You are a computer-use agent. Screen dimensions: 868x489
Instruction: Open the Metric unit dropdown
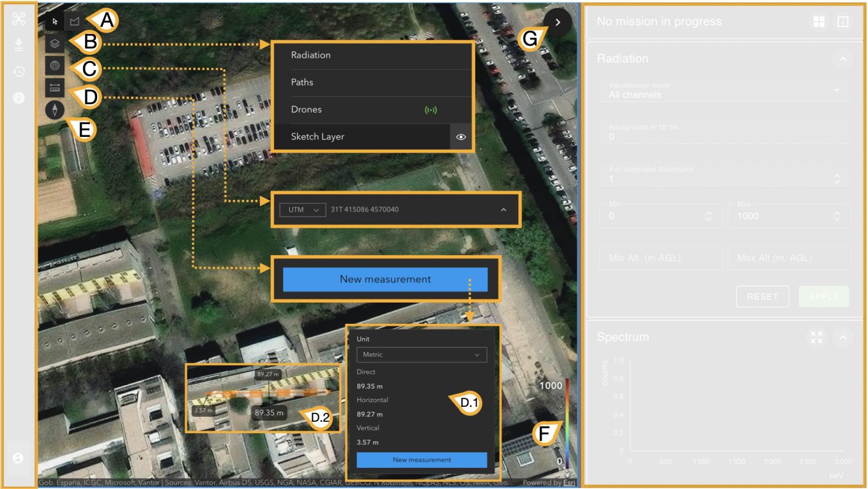[421, 355]
